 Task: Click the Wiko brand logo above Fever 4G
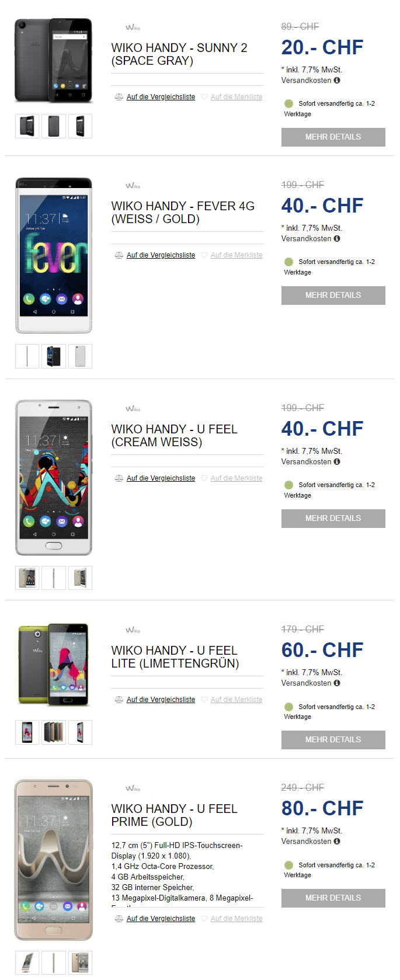[133, 186]
